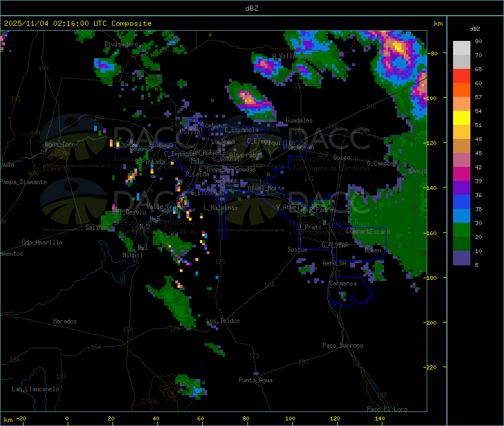
Task: Click the -100 km vertical axis tick
Action: (x=430, y=98)
